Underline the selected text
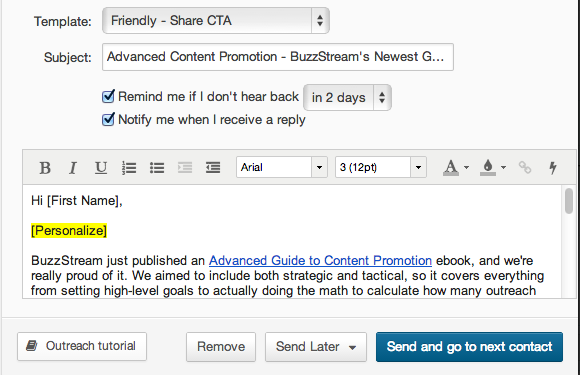Viewport: 580px width, 375px height. (x=101, y=168)
